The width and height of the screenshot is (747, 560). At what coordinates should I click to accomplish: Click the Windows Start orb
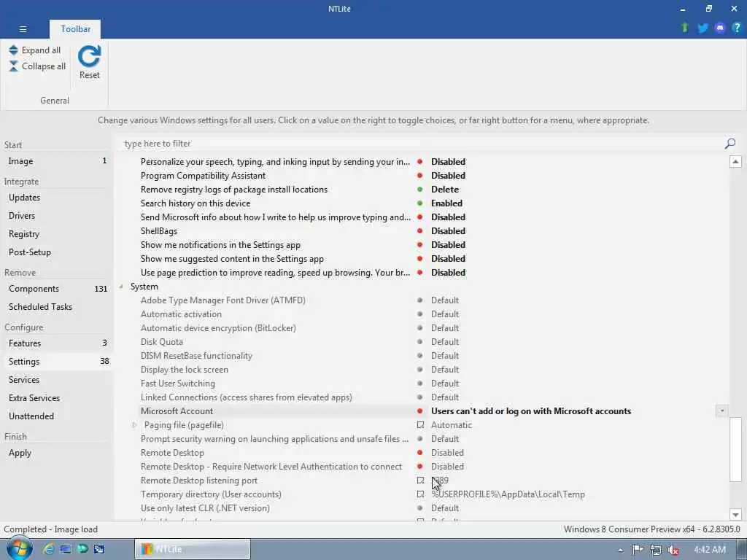(x=20, y=549)
